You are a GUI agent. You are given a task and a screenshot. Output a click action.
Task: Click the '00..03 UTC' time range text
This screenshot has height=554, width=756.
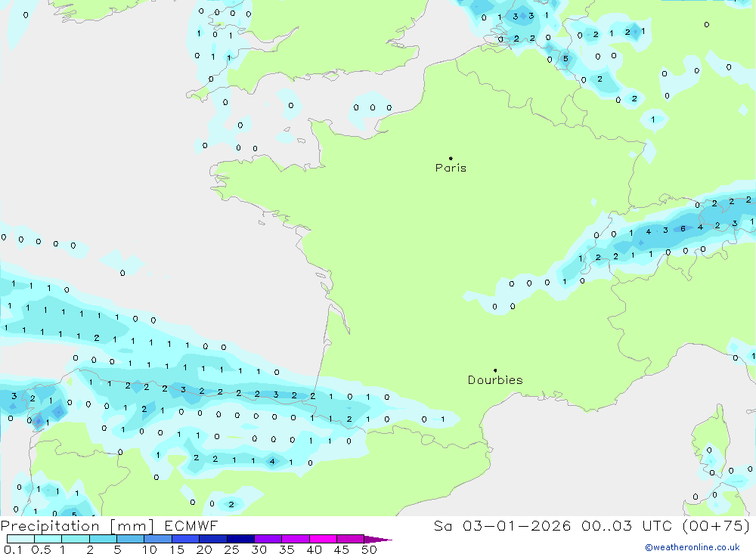[627, 526]
